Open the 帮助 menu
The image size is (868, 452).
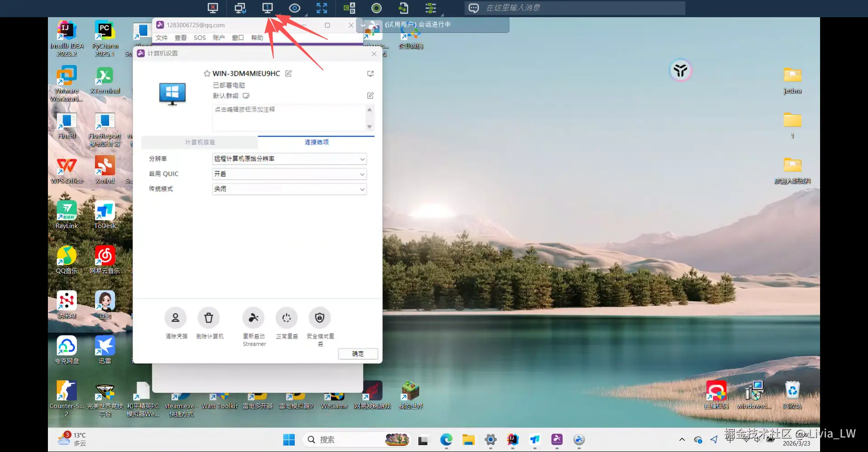(257, 38)
